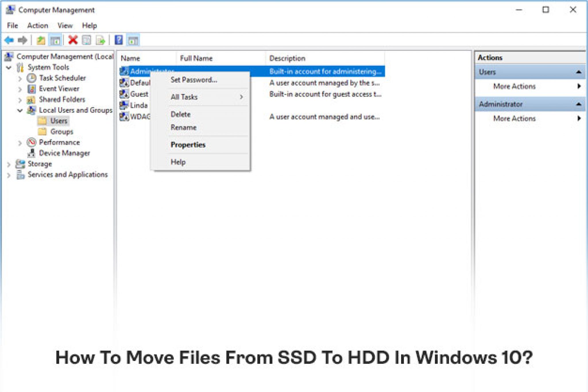The width and height of the screenshot is (588, 392).
Task: Choose Delete from the context menu
Action: point(200,114)
